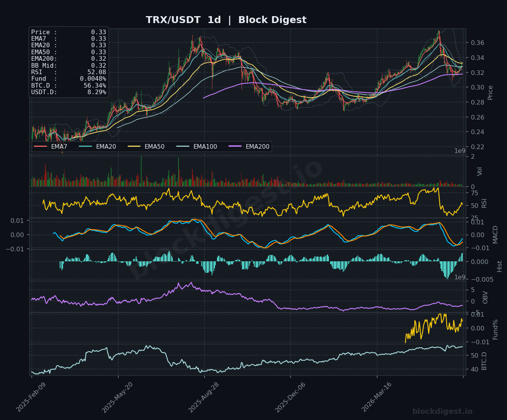The height and width of the screenshot is (420, 507).
Task: Click the 2025-May-20 date axis label
Action: click(117, 397)
